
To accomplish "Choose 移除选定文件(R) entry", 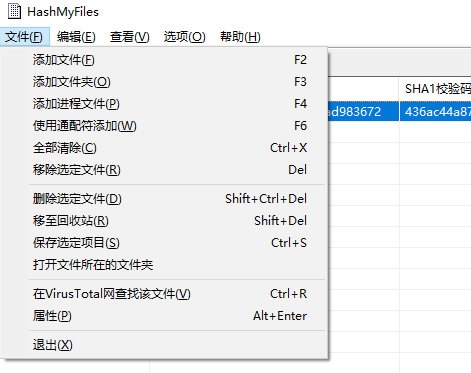I will [165, 170].
